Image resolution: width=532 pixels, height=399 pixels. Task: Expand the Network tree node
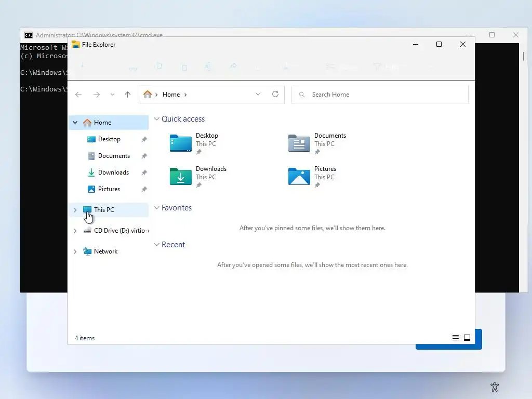[75, 251]
